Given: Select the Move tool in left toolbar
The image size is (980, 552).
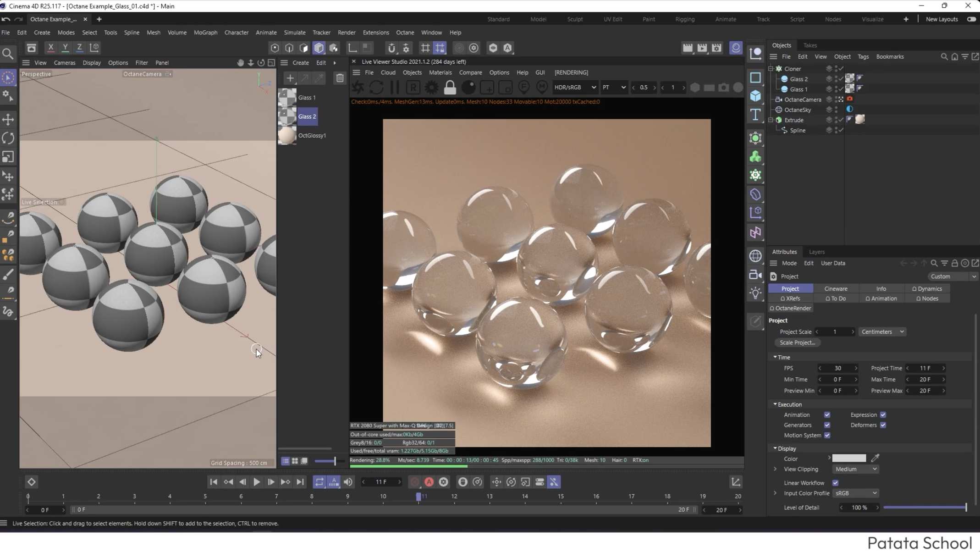Looking at the screenshot, I should pyautogui.click(x=8, y=120).
